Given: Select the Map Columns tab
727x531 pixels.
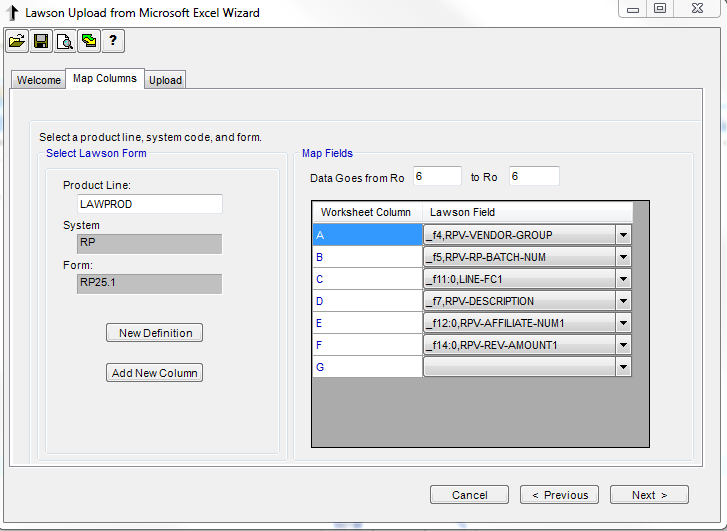Looking at the screenshot, I should [x=104, y=79].
